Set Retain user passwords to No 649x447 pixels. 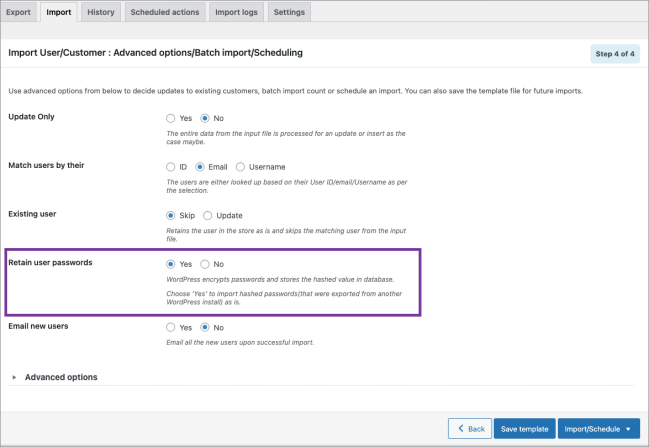[x=206, y=264]
